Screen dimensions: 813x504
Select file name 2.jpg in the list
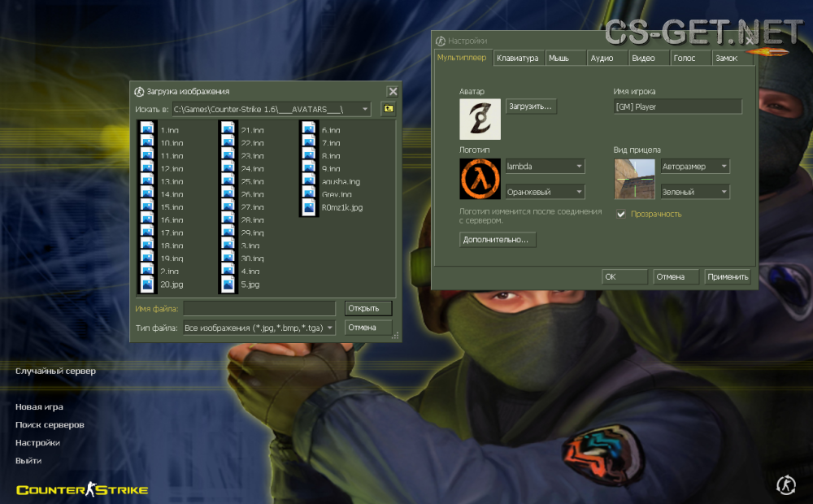click(169, 272)
